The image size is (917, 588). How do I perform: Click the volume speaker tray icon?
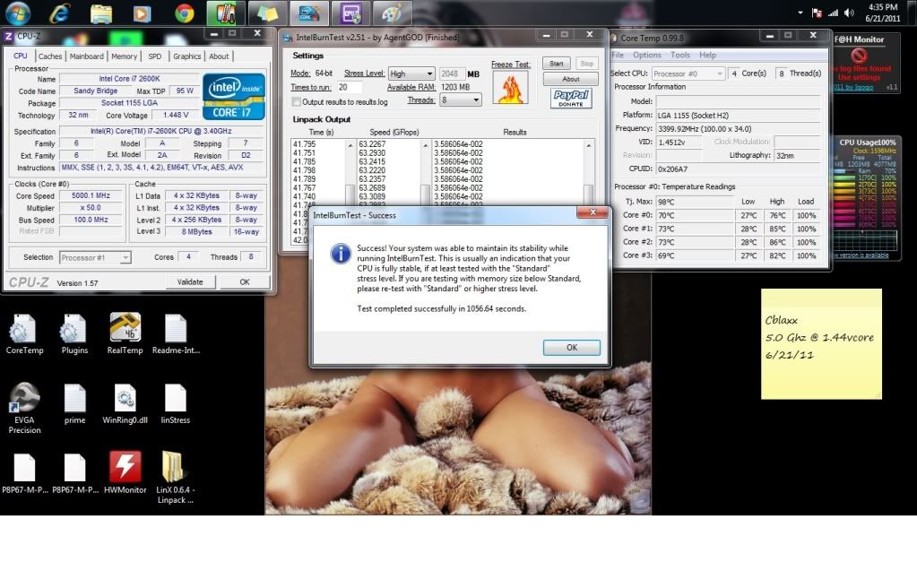click(848, 13)
